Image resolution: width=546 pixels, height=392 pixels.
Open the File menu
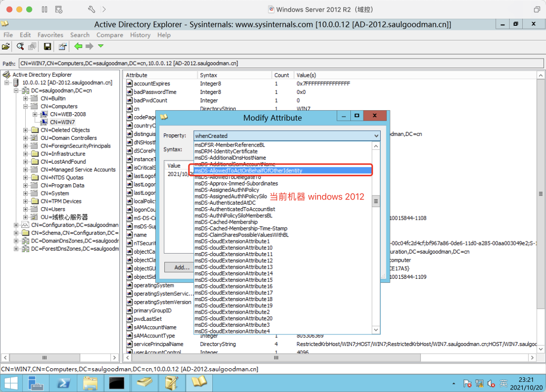pyautogui.click(x=8, y=35)
